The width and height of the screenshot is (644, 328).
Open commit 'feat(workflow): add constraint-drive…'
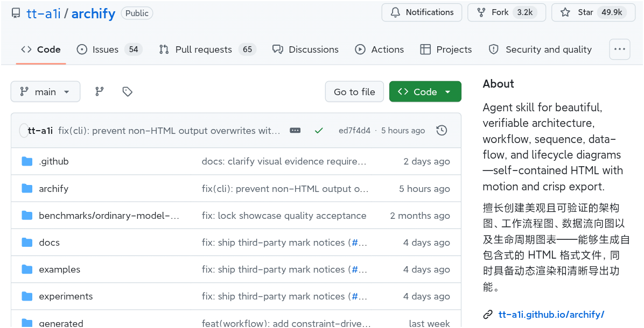(x=286, y=323)
